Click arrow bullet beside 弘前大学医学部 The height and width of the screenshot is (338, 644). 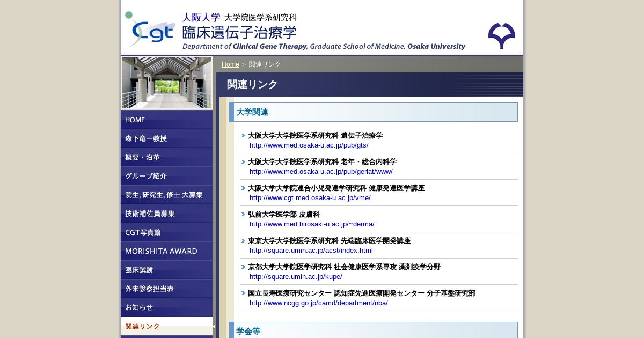(243, 215)
